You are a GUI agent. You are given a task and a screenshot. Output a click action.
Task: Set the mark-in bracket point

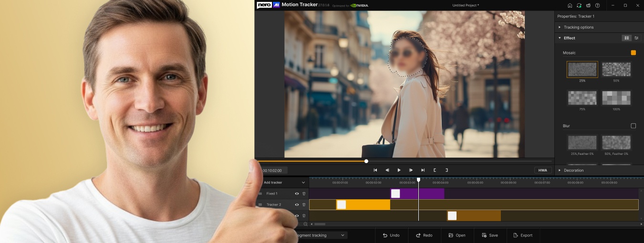(x=435, y=170)
